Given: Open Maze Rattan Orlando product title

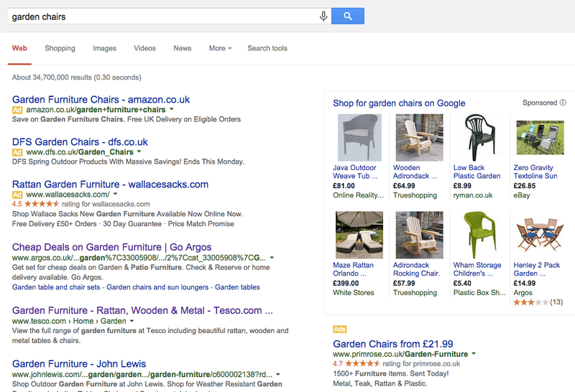Looking at the screenshot, I should click(x=353, y=269).
